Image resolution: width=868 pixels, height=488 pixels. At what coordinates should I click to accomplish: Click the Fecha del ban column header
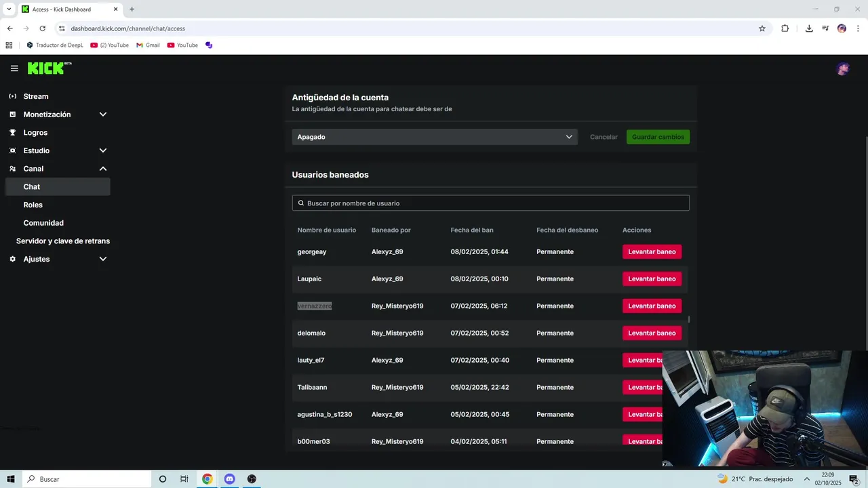pyautogui.click(x=472, y=230)
